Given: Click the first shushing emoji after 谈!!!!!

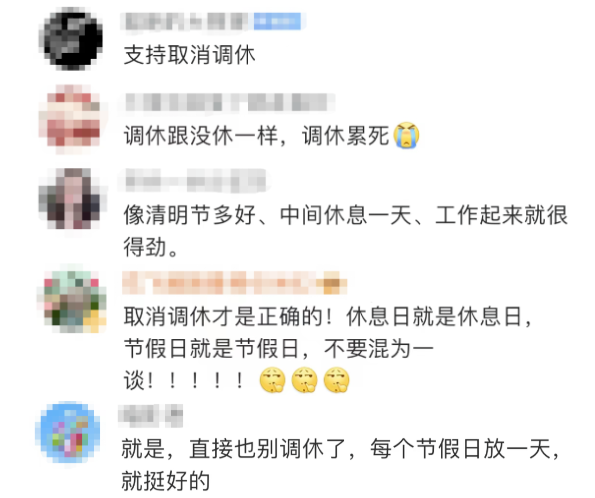Looking at the screenshot, I should tap(272, 380).
